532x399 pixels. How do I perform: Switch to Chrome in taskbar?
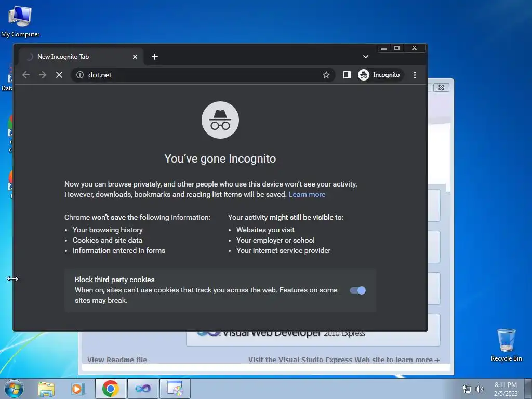coord(111,389)
